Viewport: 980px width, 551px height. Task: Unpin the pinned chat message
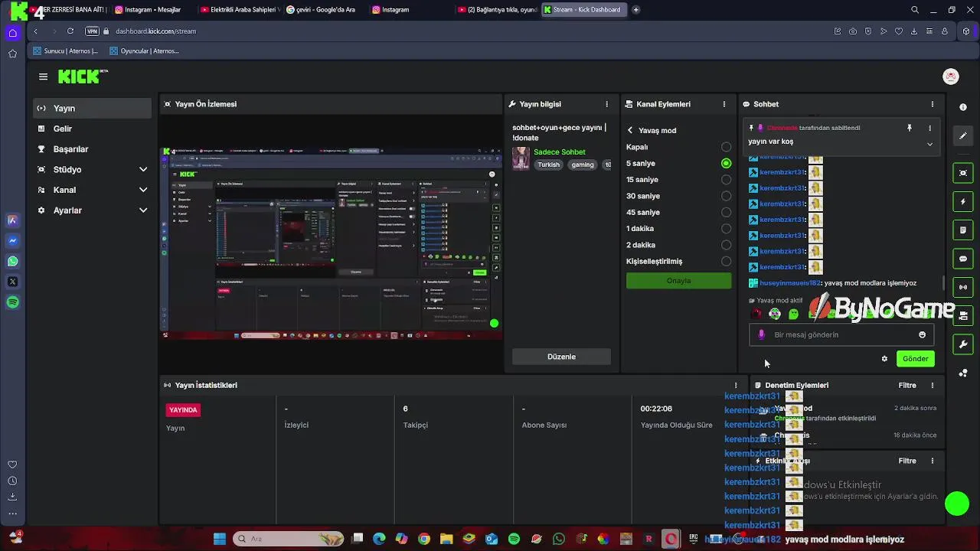(910, 128)
